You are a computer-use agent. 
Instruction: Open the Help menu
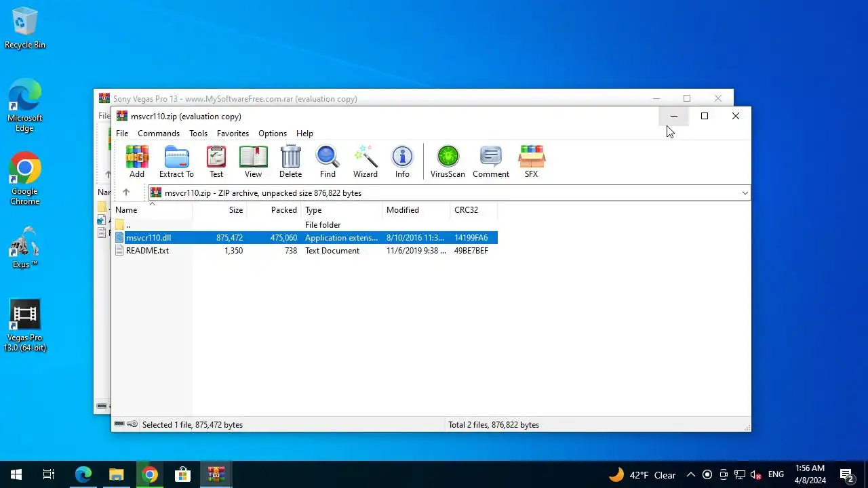tap(304, 134)
